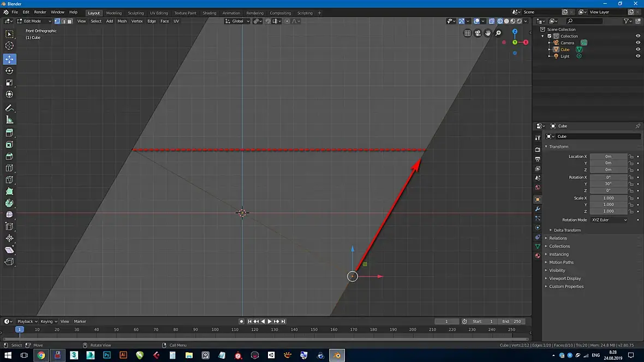This screenshot has height=362, width=644.
Task: Select the Transform tool
Action: 9,94
